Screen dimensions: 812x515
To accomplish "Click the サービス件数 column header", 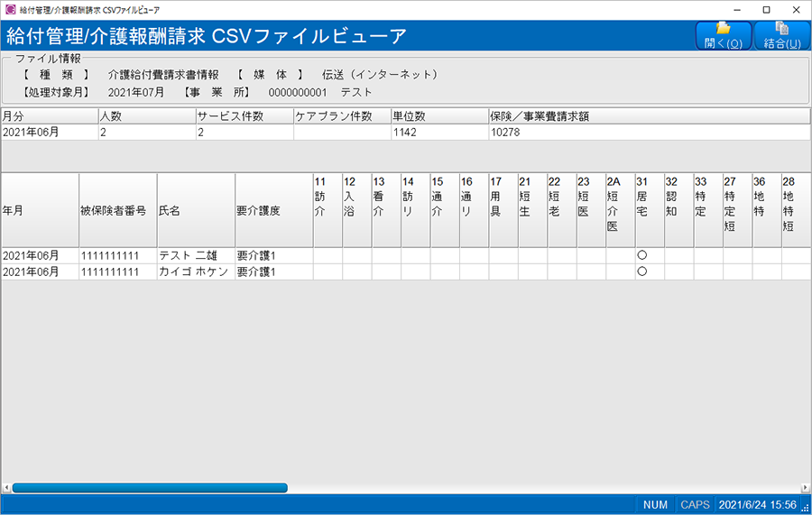I will coord(245,116).
